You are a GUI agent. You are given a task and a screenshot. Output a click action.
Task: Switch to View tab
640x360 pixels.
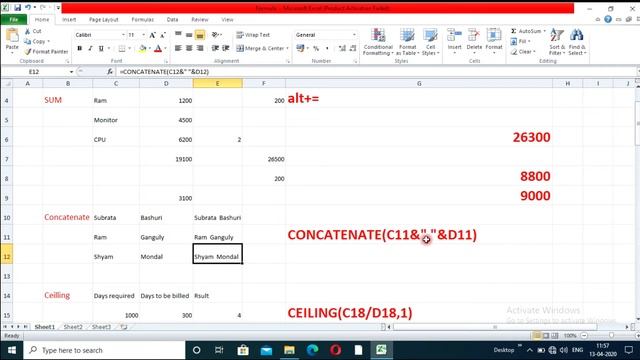[227, 20]
